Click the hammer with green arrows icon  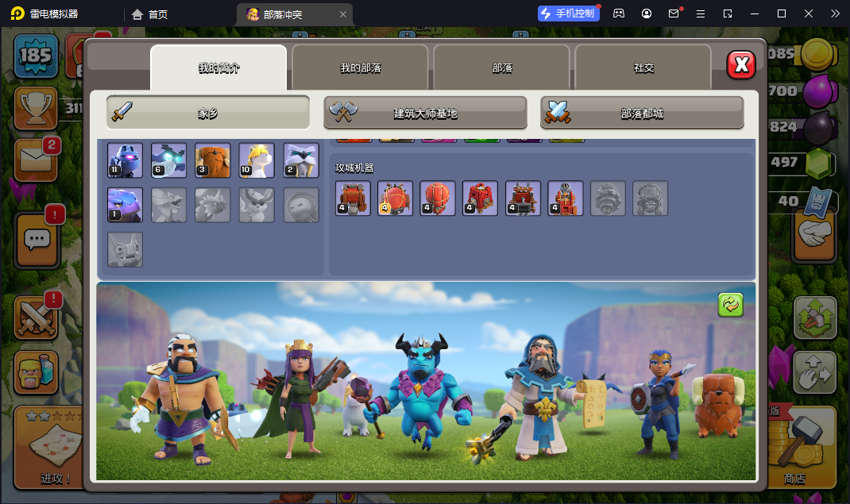(x=815, y=318)
